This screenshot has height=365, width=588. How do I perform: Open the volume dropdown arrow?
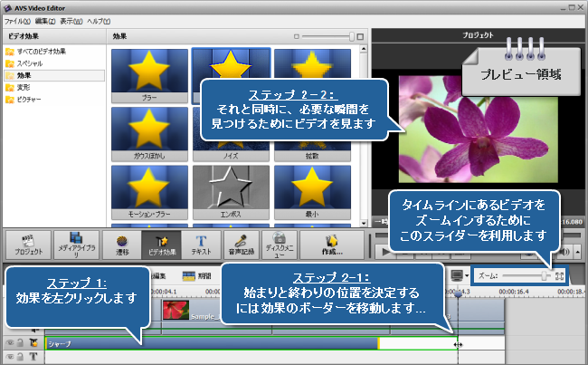click(x=578, y=252)
